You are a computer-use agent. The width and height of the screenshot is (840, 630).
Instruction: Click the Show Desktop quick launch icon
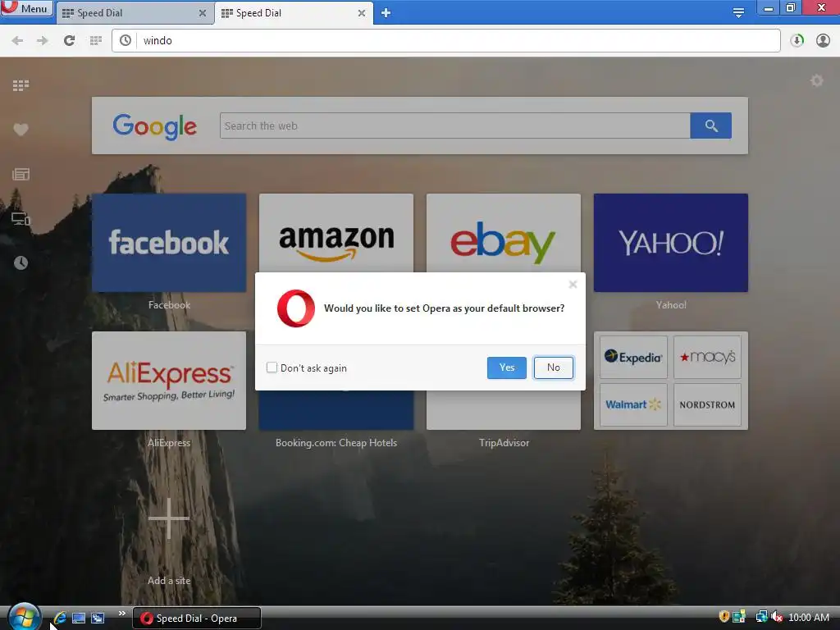(x=79, y=618)
